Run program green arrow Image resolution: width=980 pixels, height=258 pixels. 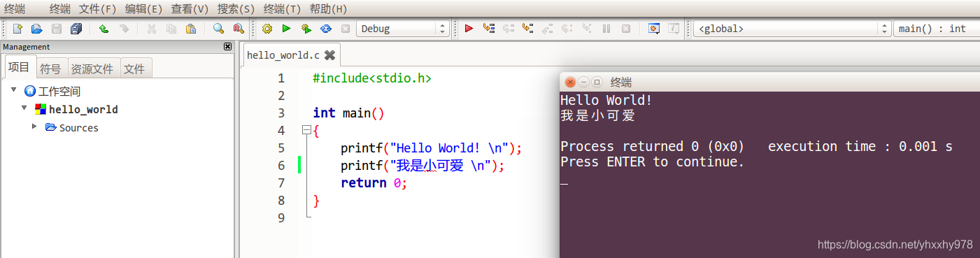[286, 29]
